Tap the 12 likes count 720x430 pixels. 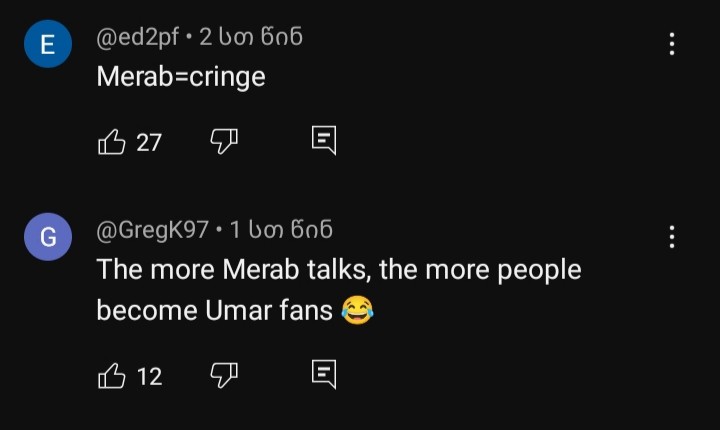(149, 377)
